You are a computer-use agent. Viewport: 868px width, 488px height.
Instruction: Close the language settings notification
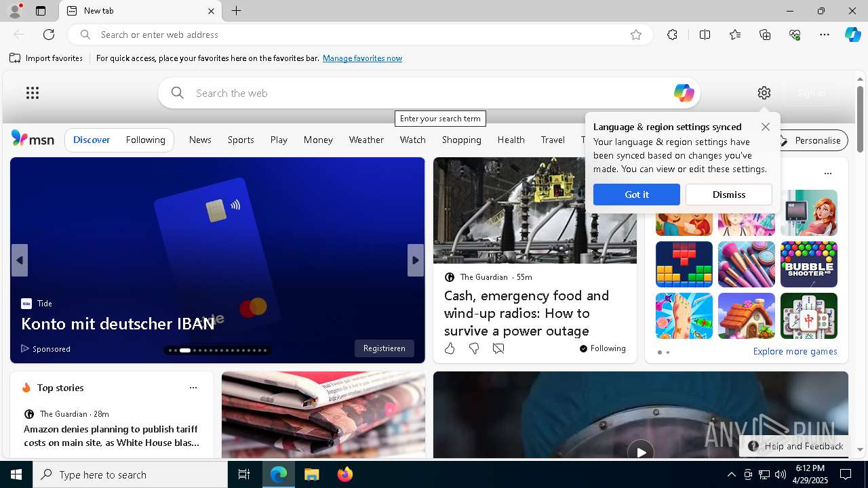click(x=766, y=127)
